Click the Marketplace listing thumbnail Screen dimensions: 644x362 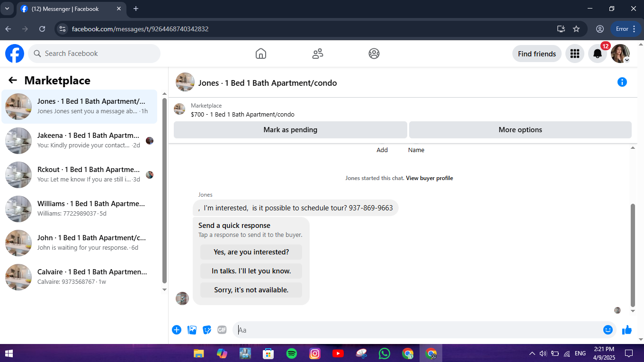coord(179,109)
